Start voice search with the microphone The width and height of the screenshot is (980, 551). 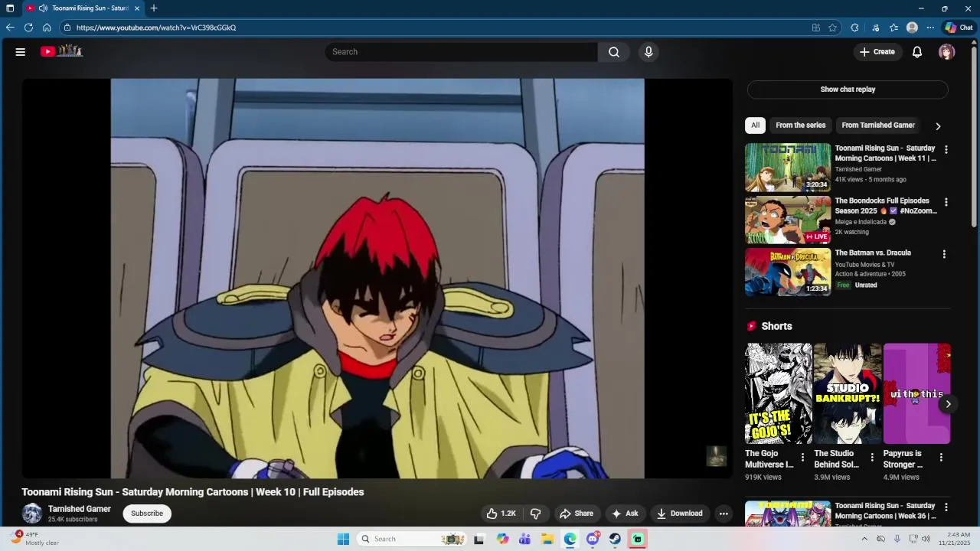[648, 52]
